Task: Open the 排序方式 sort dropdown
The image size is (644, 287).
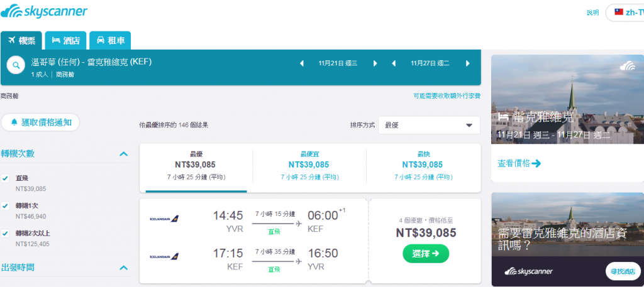Action: (429, 126)
